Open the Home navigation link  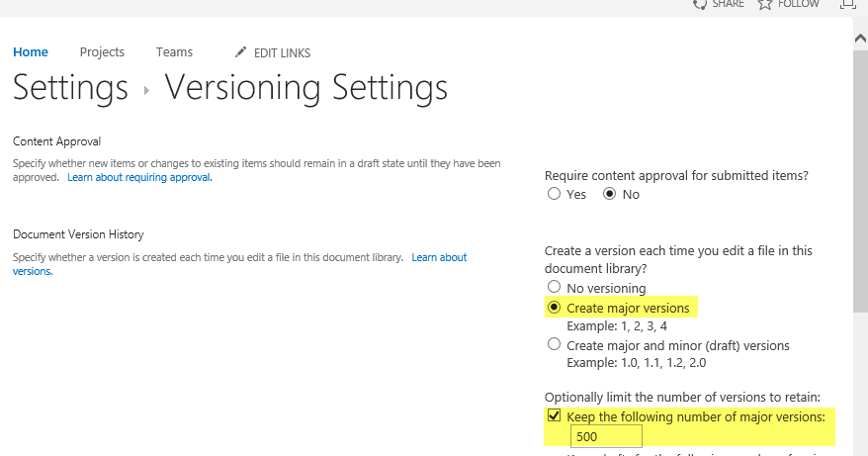pos(31,52)
